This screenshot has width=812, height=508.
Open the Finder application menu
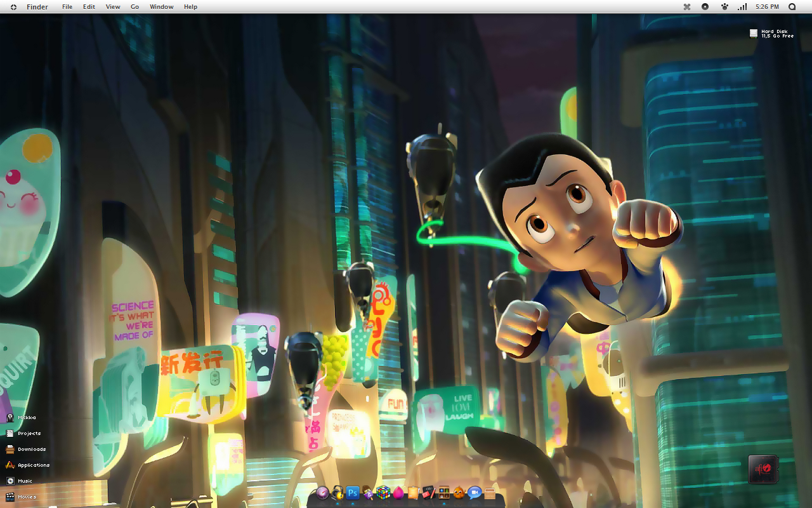click(37, 7)
